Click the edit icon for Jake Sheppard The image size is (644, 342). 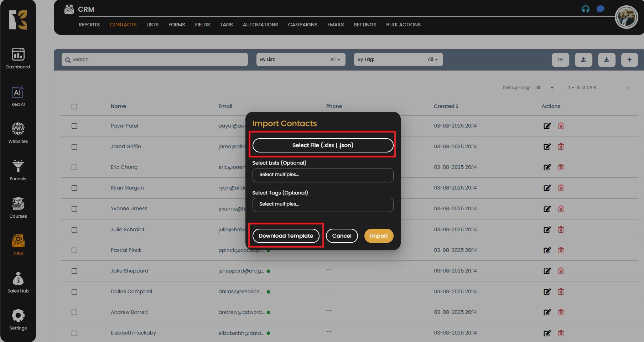547,271
